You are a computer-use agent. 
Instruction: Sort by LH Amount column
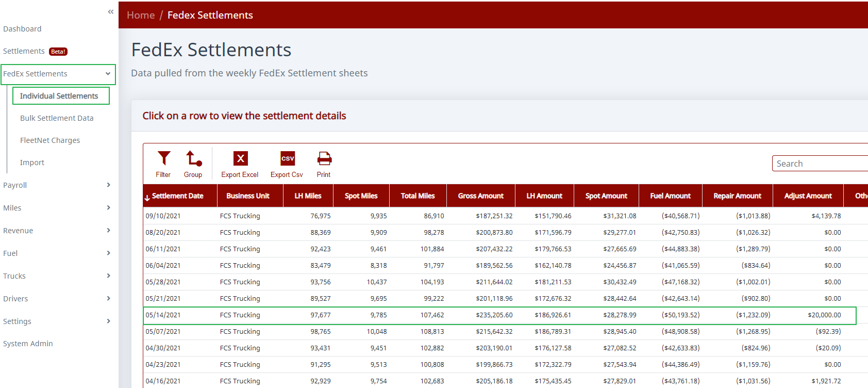(x=544, y=196)
